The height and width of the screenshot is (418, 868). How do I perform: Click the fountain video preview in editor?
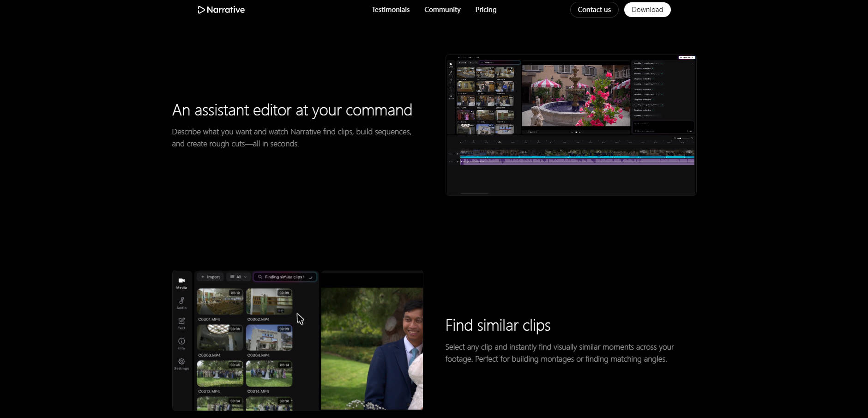click(x=576, y=96)
